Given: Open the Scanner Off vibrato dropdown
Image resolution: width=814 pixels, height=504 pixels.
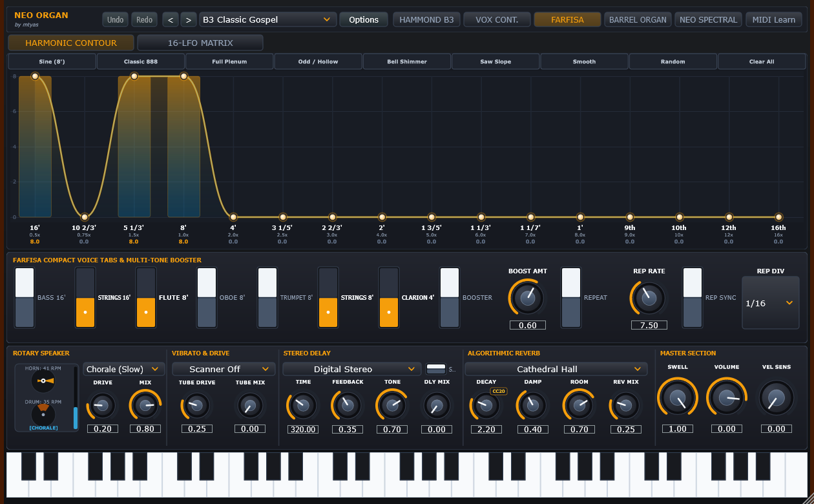Looking at the screenshot, I should 223,369.
